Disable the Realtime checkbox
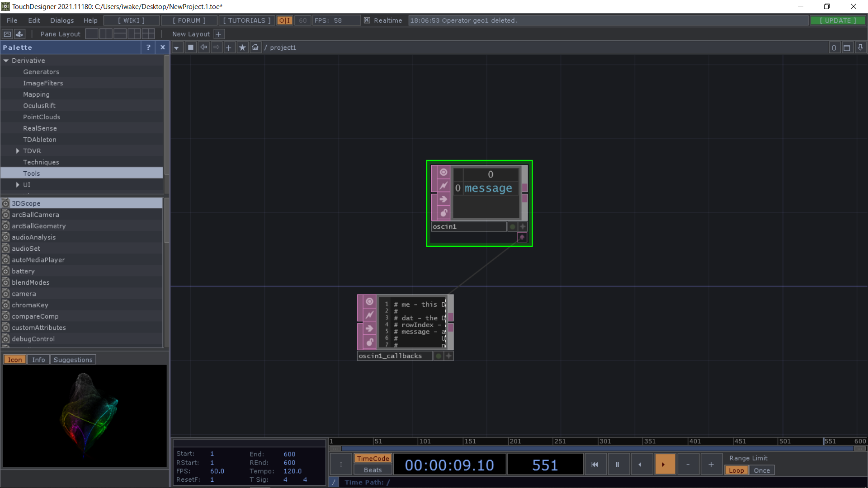 (366, 20)
